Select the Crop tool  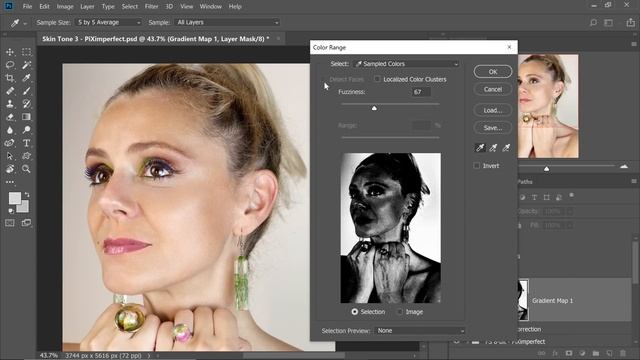click(10, 78)
